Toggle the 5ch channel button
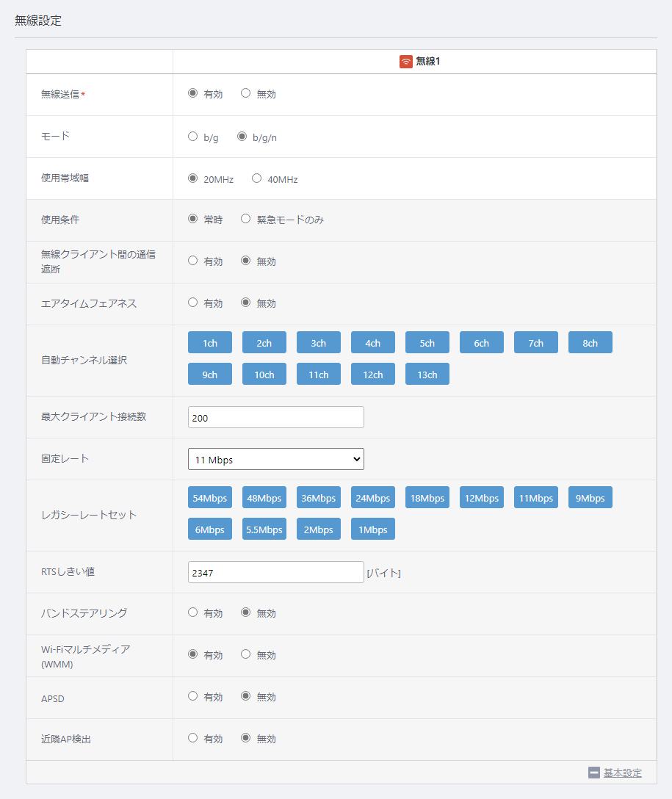Image resolution: width=672 pixels, height=799 pixels. tap(427, 342)
